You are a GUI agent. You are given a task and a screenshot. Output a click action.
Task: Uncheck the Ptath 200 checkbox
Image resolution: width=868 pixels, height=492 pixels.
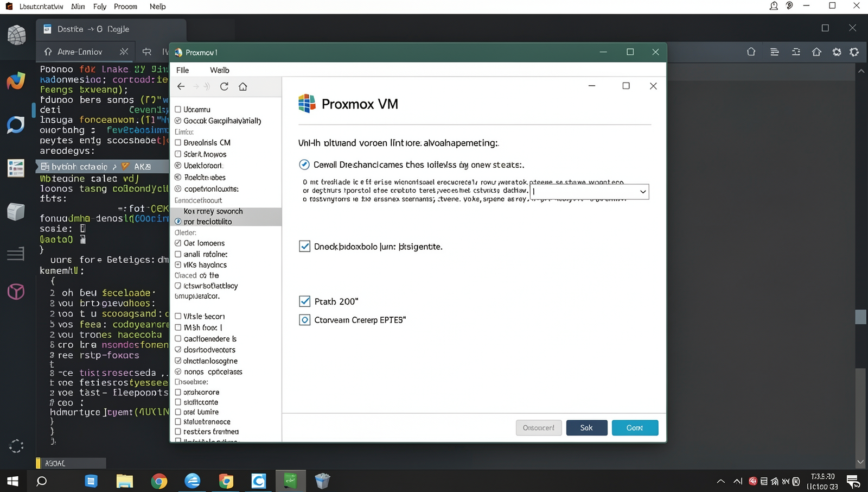304,301
